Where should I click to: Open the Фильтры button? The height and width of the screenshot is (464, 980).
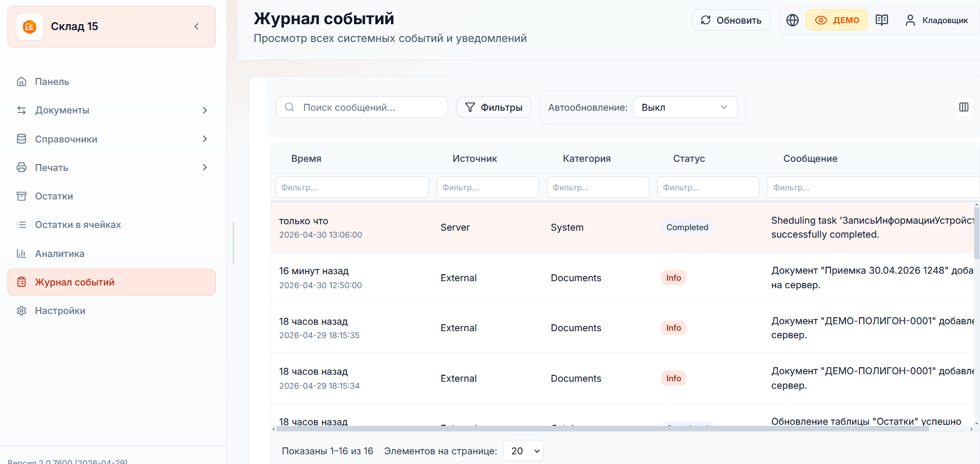click(x=493, y=107)
